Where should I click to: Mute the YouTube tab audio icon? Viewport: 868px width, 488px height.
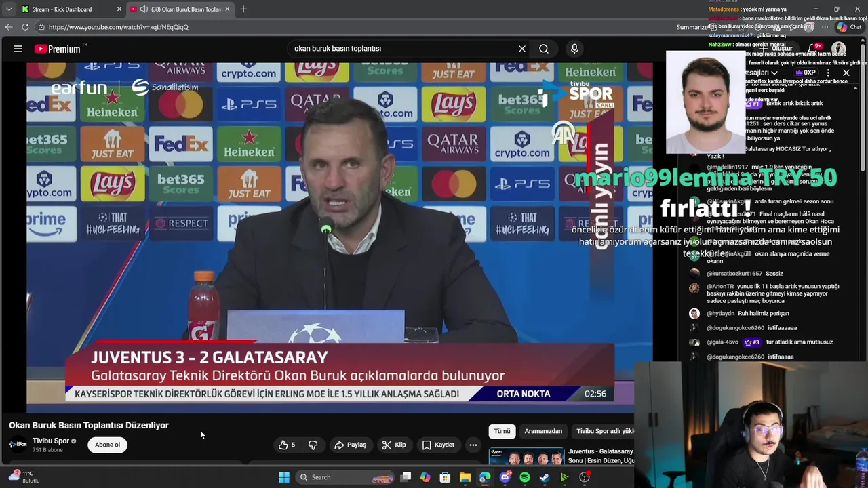click(x=144, y=9)
